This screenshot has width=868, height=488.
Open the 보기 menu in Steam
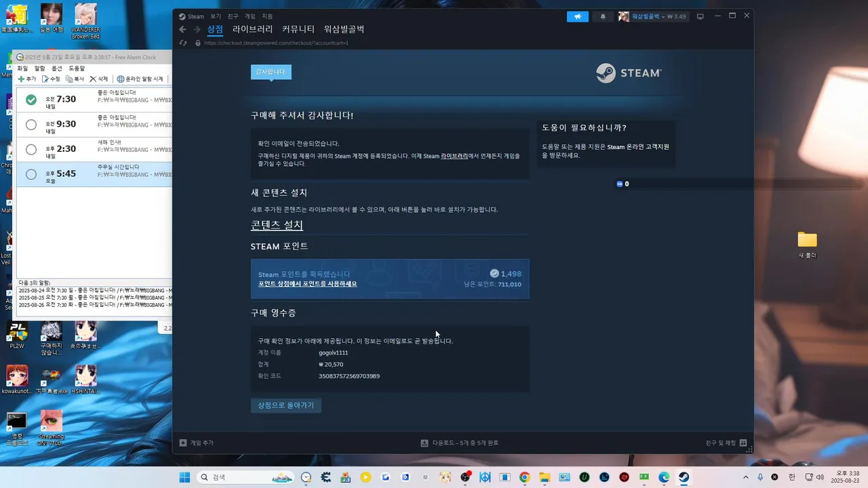coord(216,16)
